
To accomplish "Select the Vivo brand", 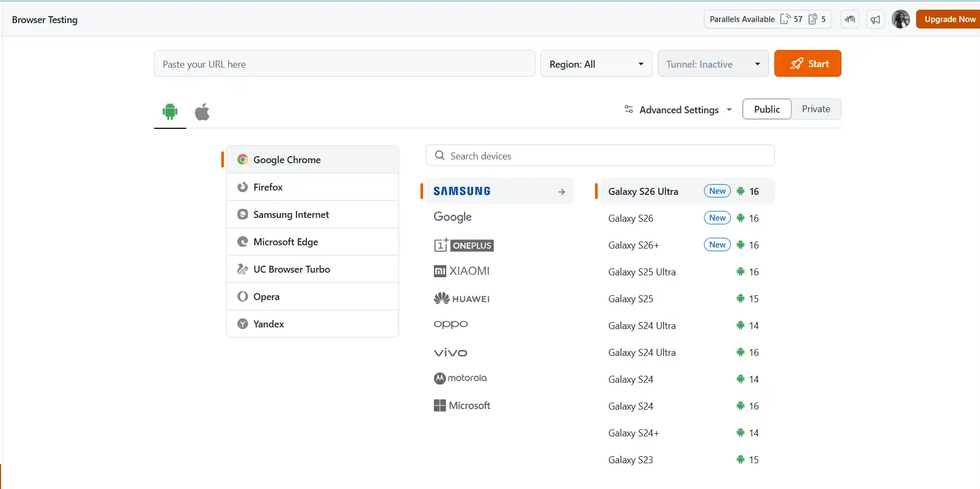I will 451,352.
